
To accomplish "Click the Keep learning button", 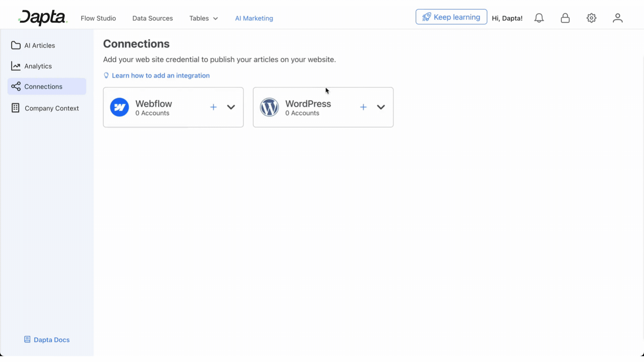I will 451,17.
